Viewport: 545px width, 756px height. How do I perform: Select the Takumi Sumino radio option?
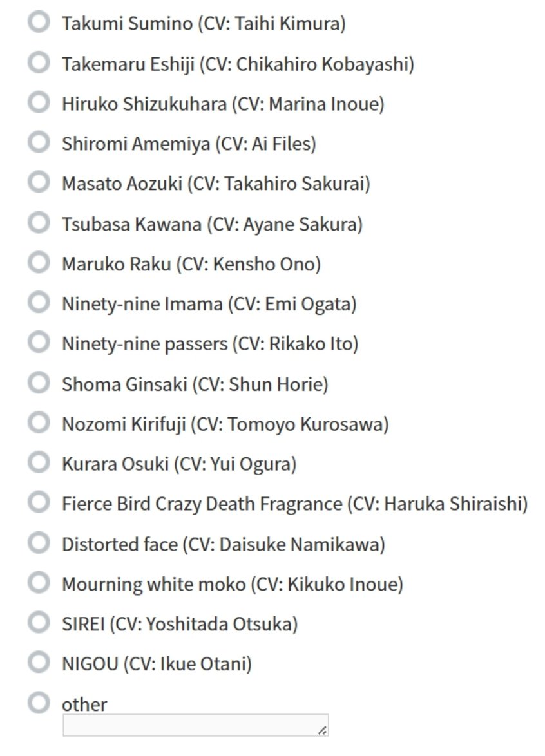tap(39, 23)
